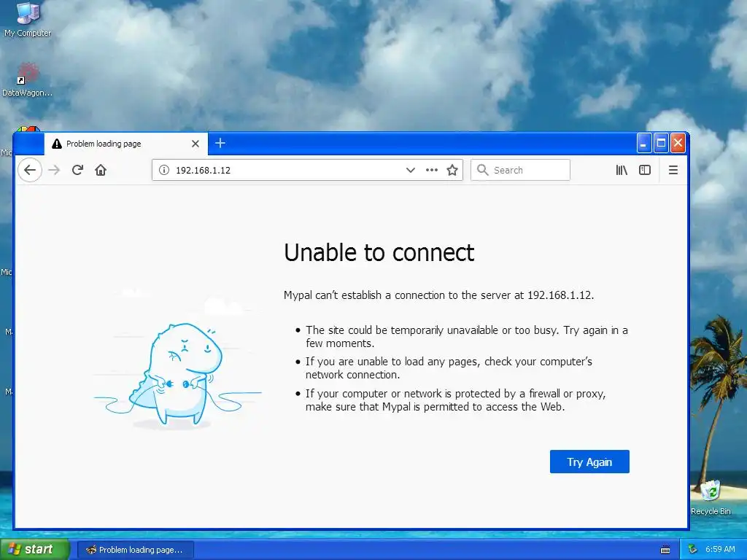Open a new tab with plus button
747x560 pixels.
(220, 143)
